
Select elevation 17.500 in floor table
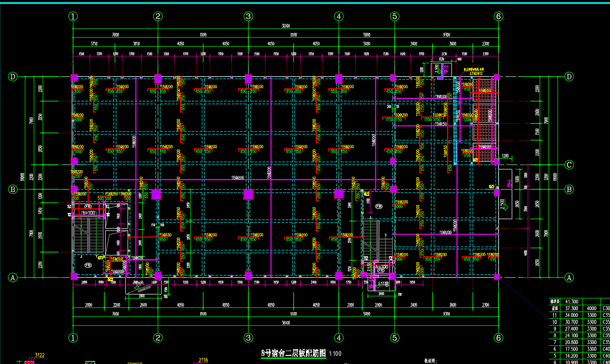coord(571,349)
